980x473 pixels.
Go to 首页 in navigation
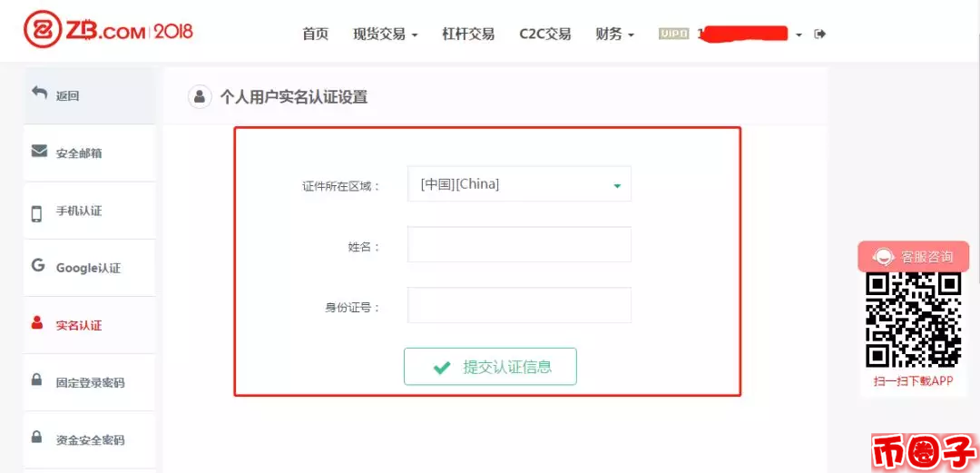click(315, 34)
